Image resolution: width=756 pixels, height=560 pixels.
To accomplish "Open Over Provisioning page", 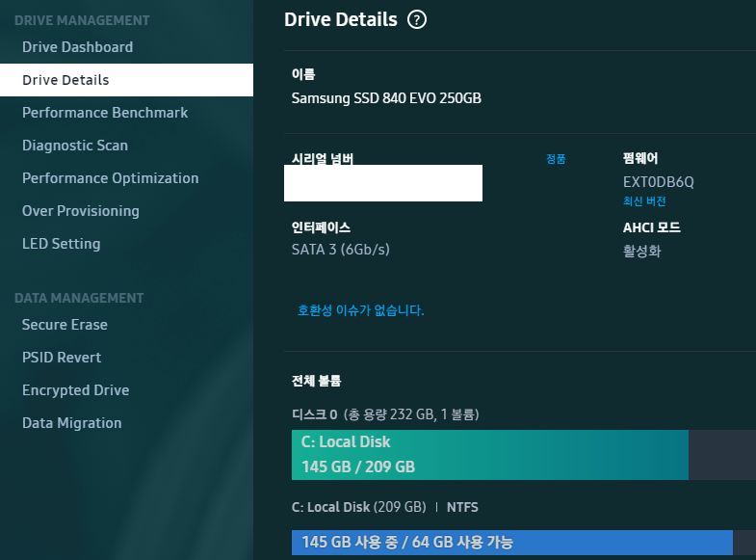I will tap(81, 211).
